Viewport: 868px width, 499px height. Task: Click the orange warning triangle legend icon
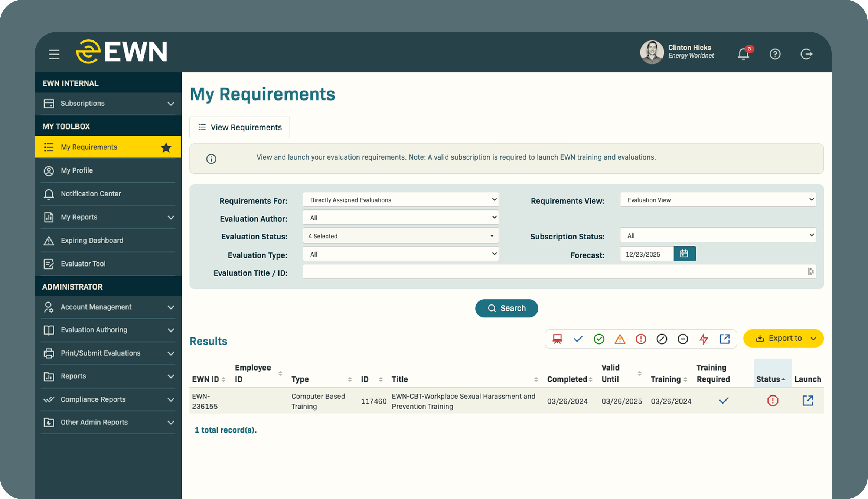(x=620, y=339)
